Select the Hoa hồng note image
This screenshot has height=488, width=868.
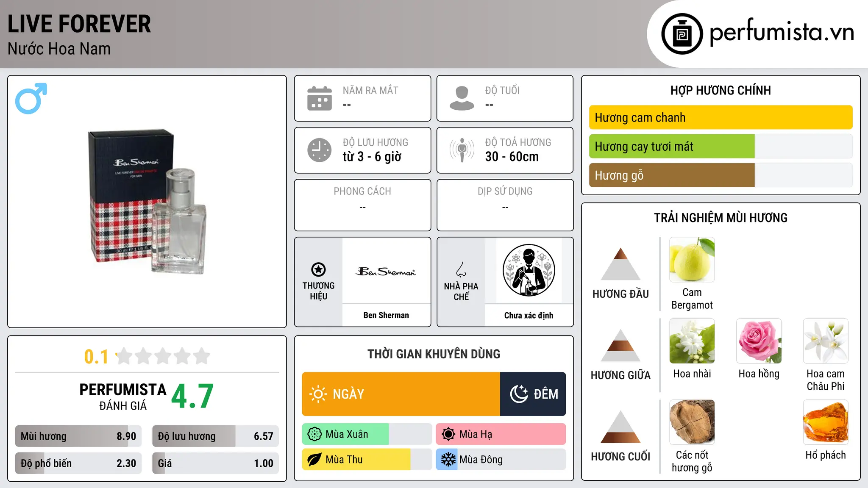[759, 341]
